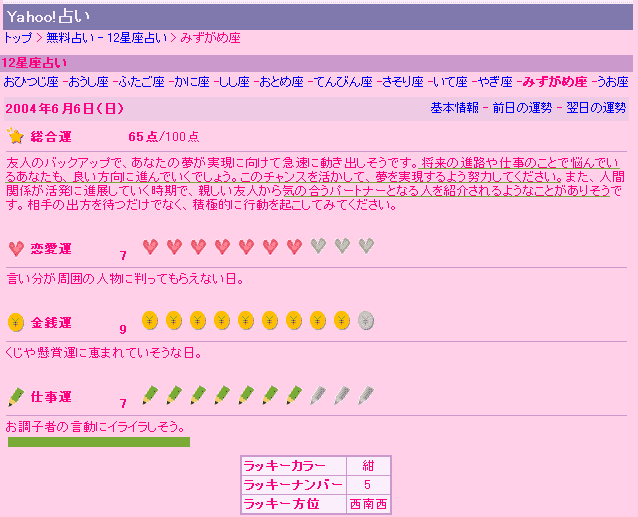Image resolution: width=638 pixels, height=517 pixels.
Task: Go to やぎ座 horoscope
Action: (494, 82)
